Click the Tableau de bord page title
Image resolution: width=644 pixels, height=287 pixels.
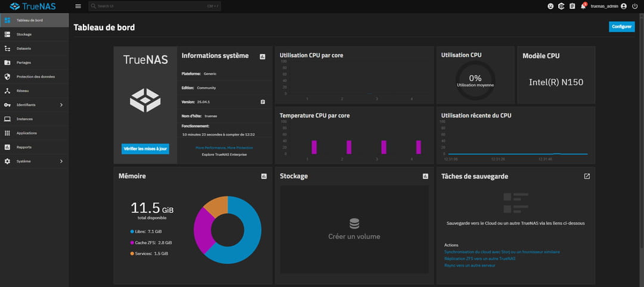coord(104,27)
